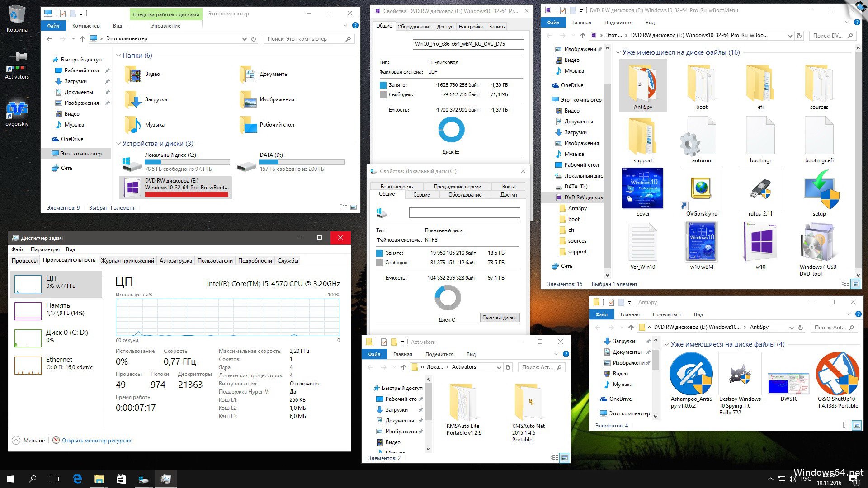The height and width of the screenshot is (488, 868).
Task: Open KMSAuto Lite Portable folder
Action: pyautogui.click(x=464, y=409)
